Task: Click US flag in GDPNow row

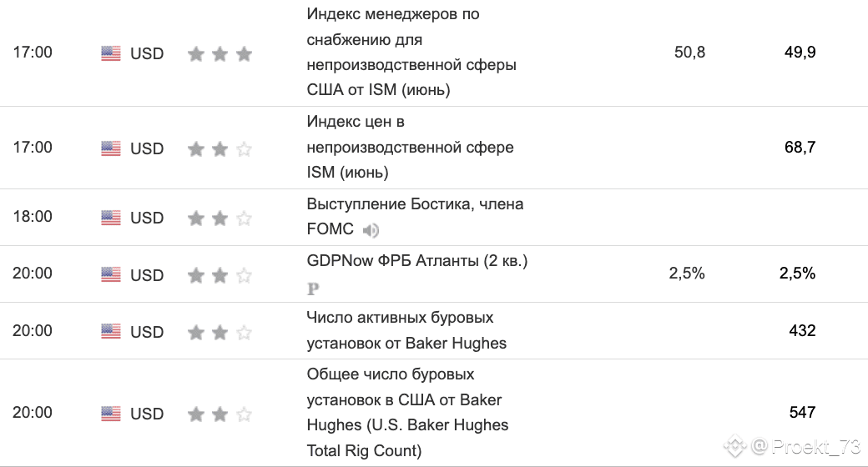Action: click(111, 274)
